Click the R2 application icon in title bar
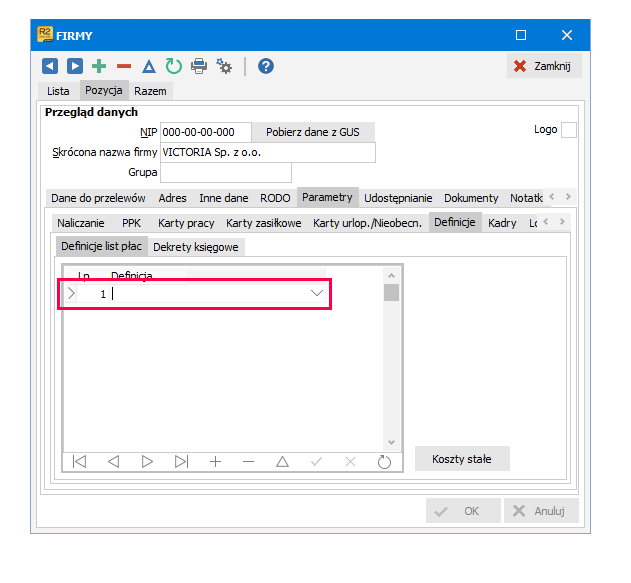The image size is (631, 583). pos(45,35)
